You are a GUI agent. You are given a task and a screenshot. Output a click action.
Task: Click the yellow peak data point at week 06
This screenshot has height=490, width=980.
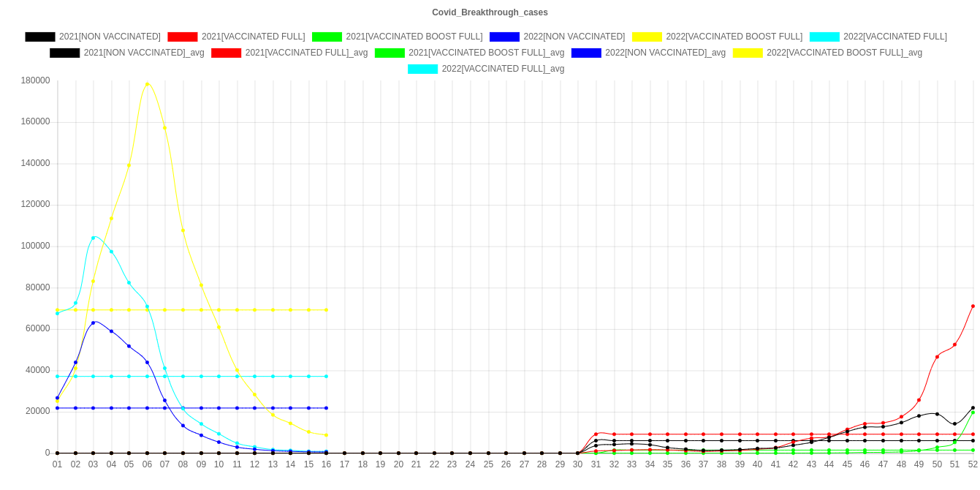click(x=147, y=84)
